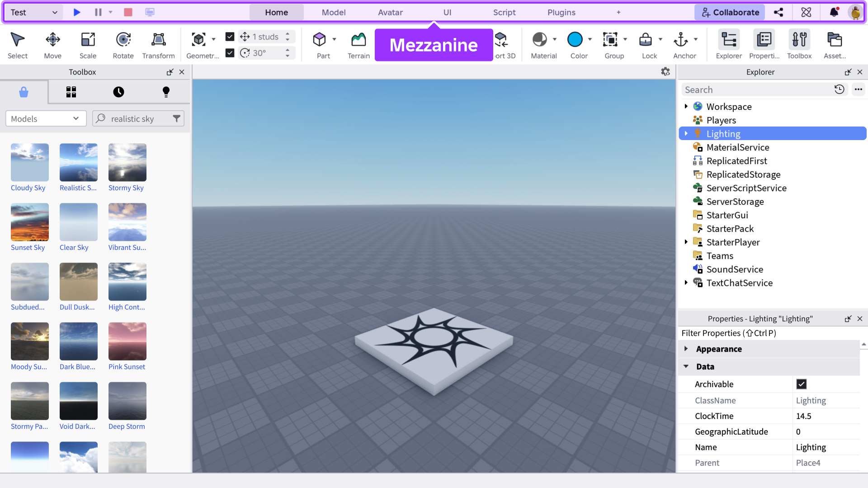
Task: Pick the blue Color swatch
Action: [575, 40]
